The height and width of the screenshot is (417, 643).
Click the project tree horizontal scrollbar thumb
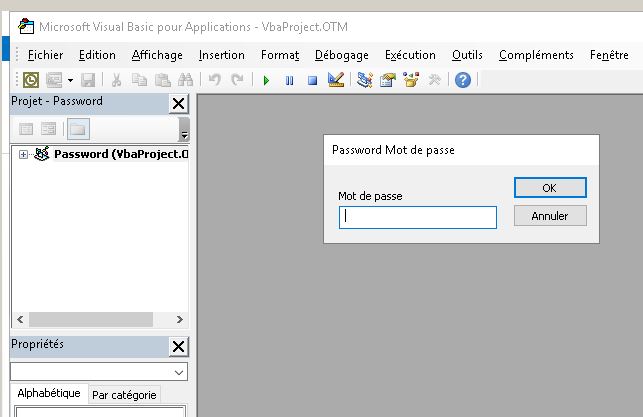pyautogui.click(x=91, y=319)
